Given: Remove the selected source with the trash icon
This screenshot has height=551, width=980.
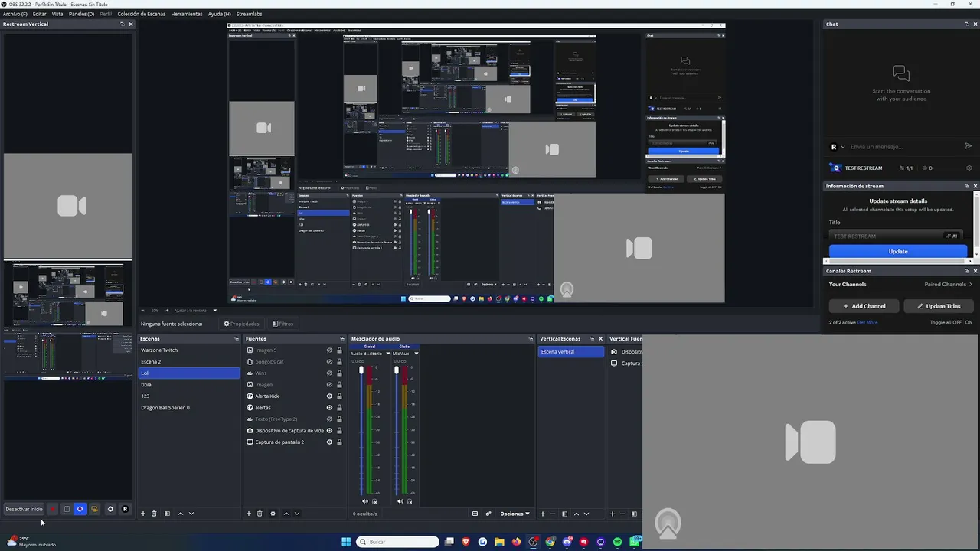Looking at the screenshot, I should tap(260, 514).
